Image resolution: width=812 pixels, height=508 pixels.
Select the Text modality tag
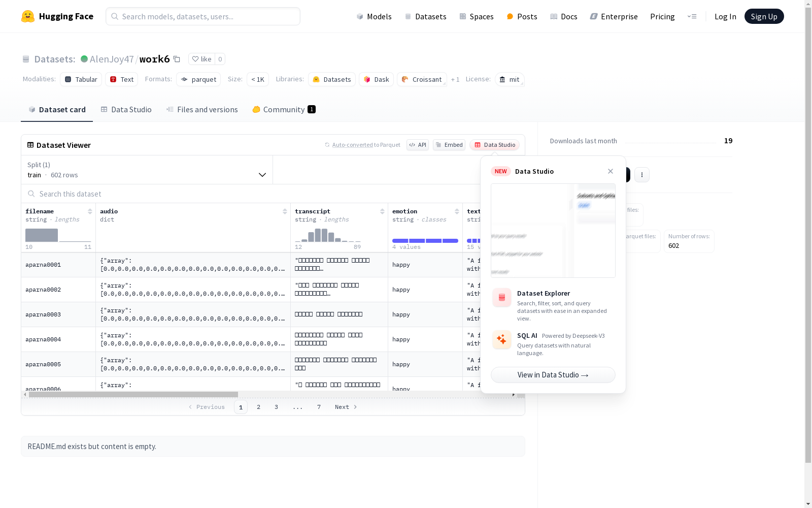click(122, 79)
